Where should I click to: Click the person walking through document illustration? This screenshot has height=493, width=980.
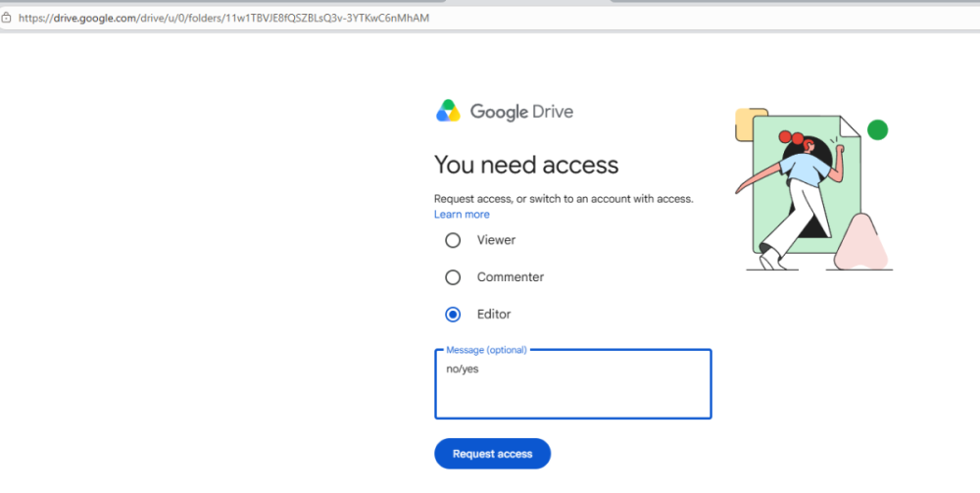pyautogui.click(x=813, y=189)
